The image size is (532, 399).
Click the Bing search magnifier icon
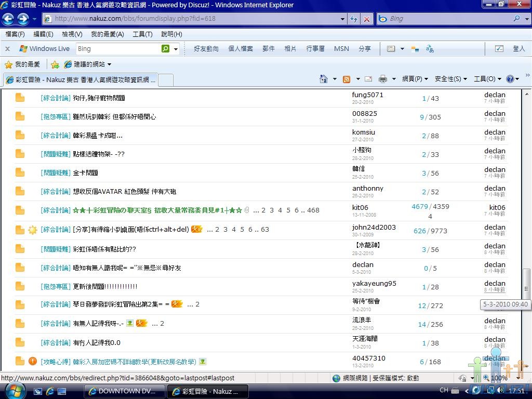[x=517, y=19]
